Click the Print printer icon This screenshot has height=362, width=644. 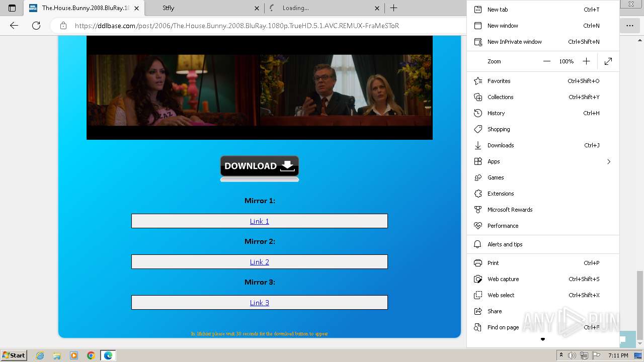point(478,263)
